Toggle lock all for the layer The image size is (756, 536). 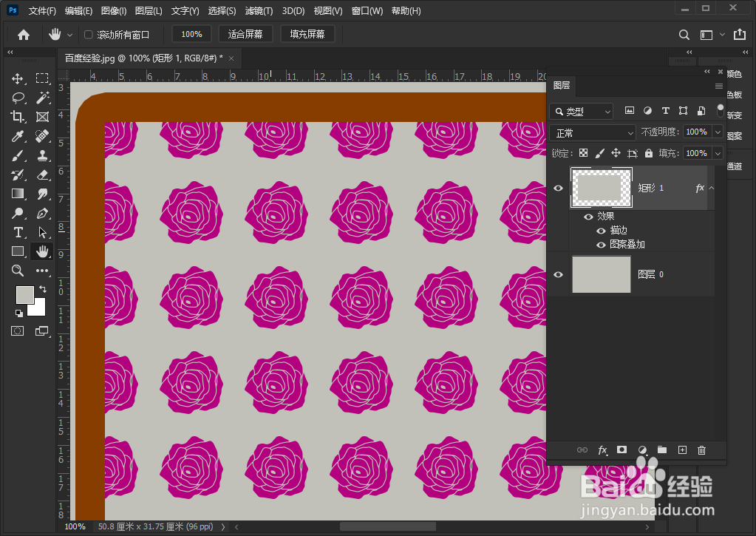coord(649,154)
